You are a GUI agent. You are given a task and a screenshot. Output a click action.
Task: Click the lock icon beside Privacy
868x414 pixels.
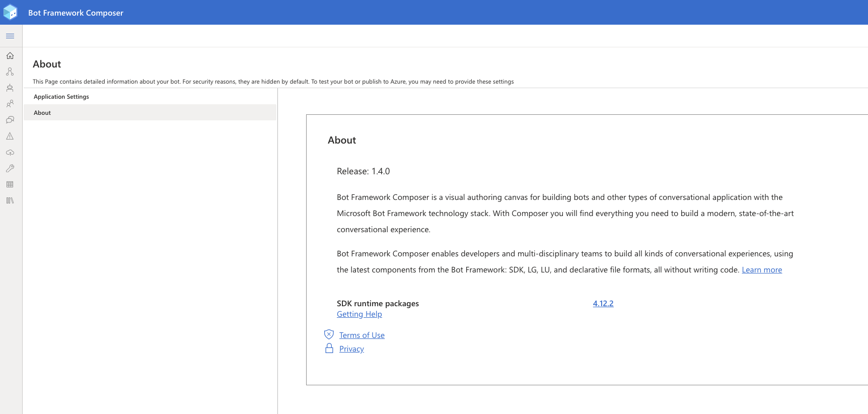(329, 349)
